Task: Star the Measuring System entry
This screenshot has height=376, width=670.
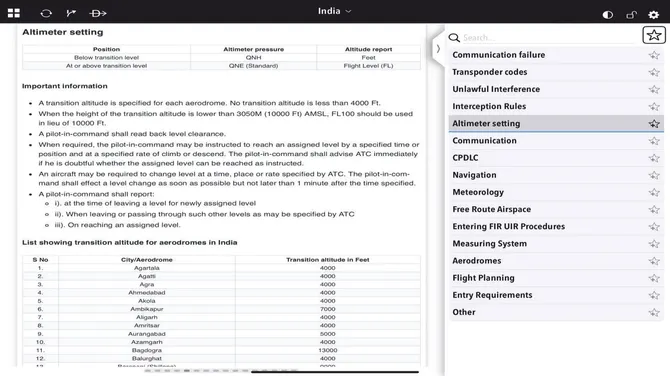Action: (654, 244)
